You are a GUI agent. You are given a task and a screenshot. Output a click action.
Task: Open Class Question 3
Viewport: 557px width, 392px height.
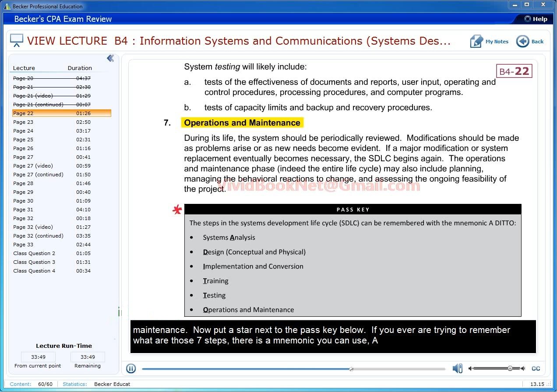(x=61, y=262)
